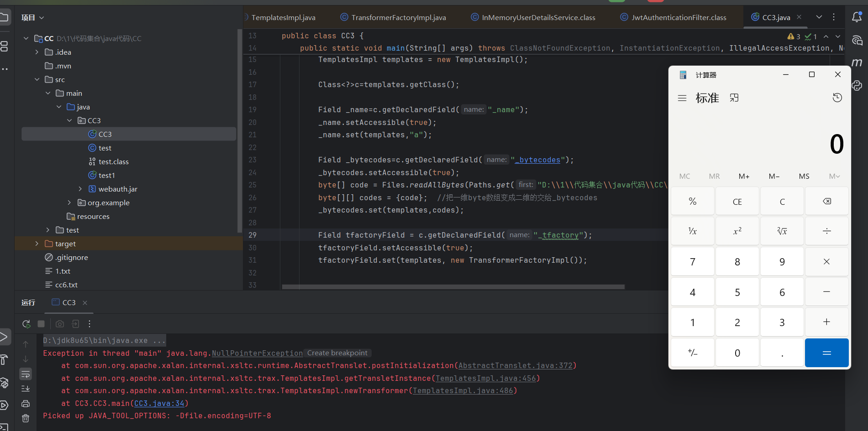The height and width of the screenshot is (431, 868).
Task: Open the Maven tool window
Action: 857,62
